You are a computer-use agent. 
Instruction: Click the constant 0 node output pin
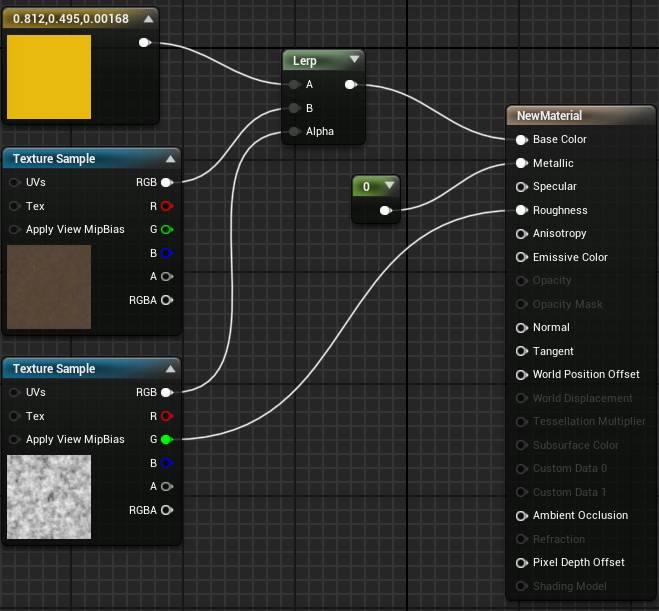[x=385, y=211]
